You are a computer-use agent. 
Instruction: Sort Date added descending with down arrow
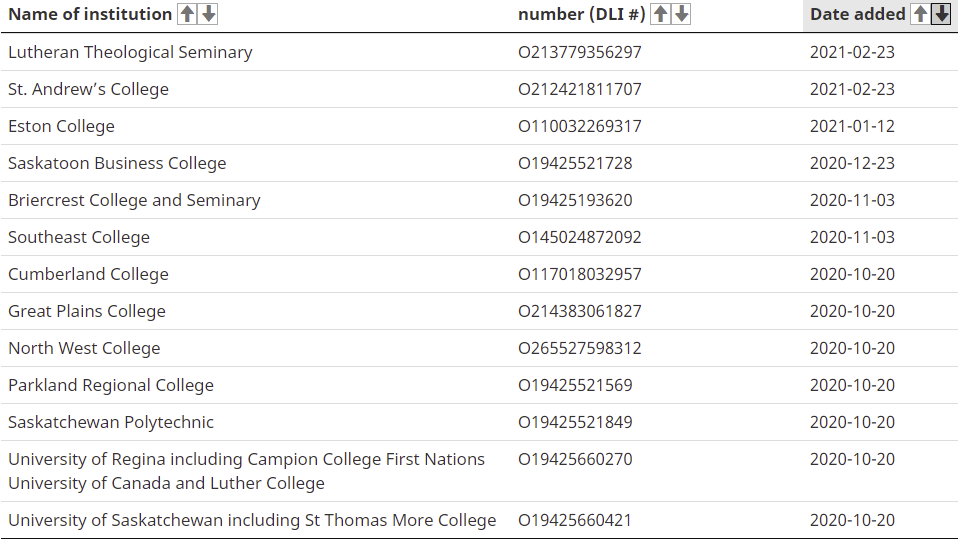[x=942, y=14]
